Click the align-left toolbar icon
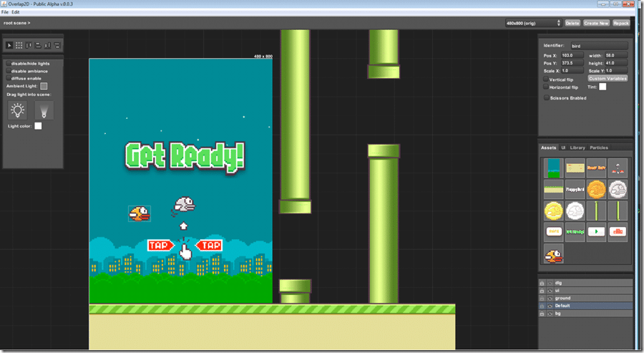This screenshot has height=353, width=644. click(38, 45)
